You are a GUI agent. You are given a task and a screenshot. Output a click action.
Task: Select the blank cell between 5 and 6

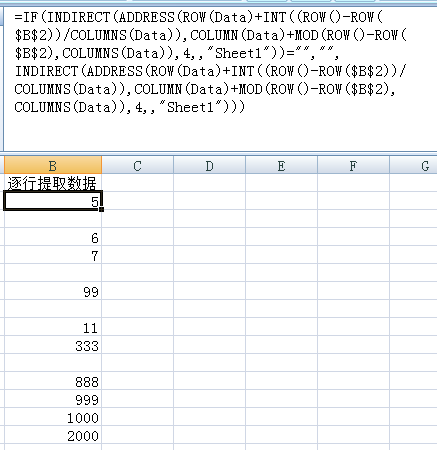point(53,219)
